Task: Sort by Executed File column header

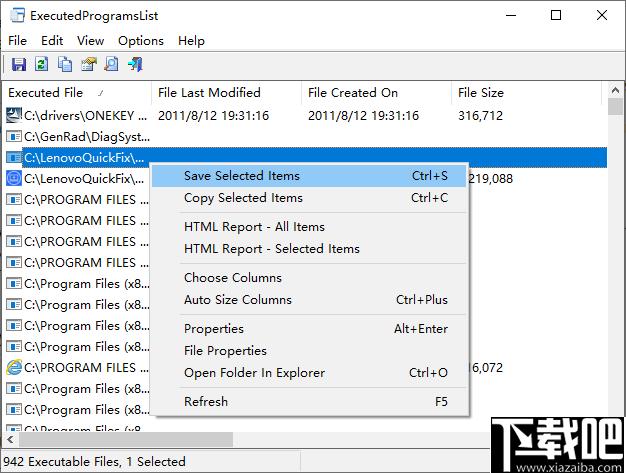Action: [x=77, y=93]
